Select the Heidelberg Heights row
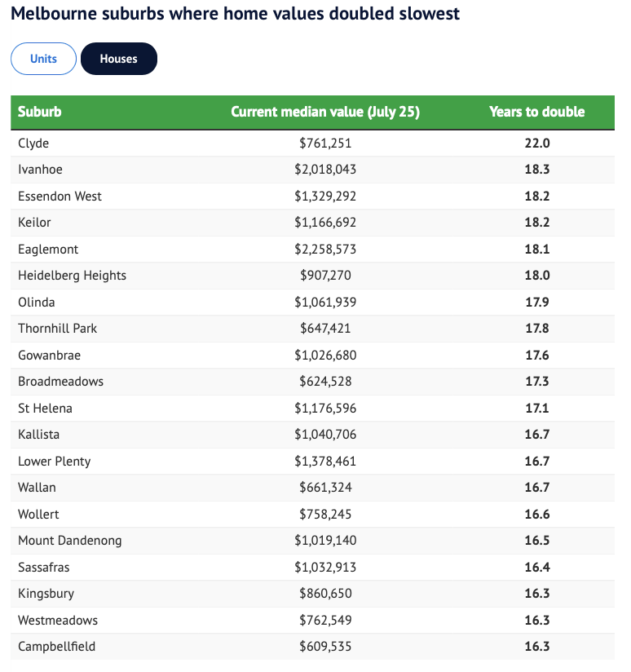 72,276
